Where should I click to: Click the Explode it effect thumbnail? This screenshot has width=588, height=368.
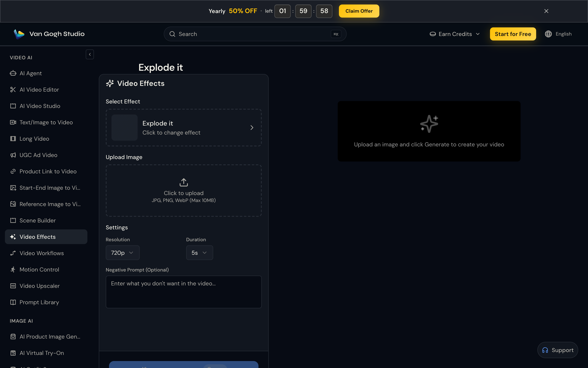click(124, 128)
